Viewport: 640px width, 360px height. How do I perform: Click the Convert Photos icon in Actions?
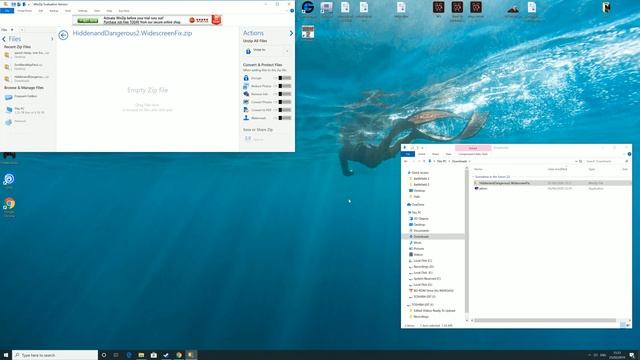pos(246,102)
